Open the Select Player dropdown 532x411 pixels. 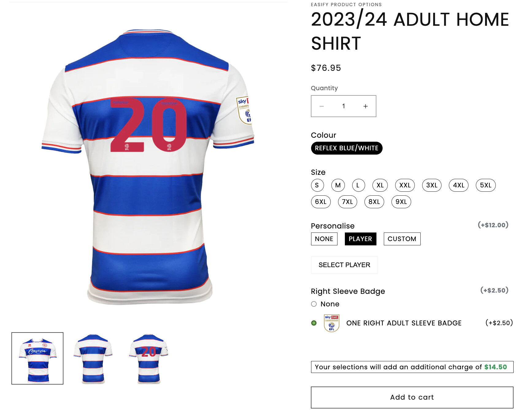coord(344,265)
